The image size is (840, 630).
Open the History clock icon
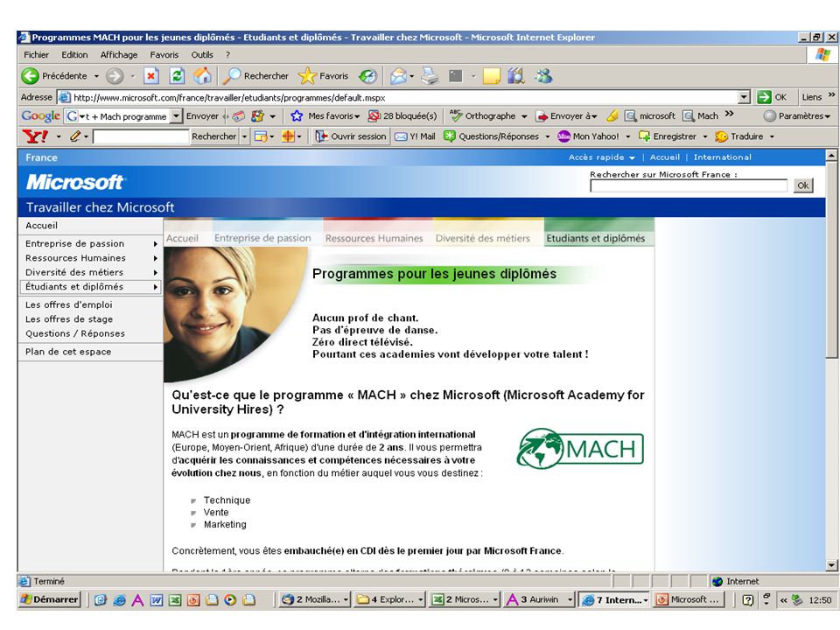(368, 77)
